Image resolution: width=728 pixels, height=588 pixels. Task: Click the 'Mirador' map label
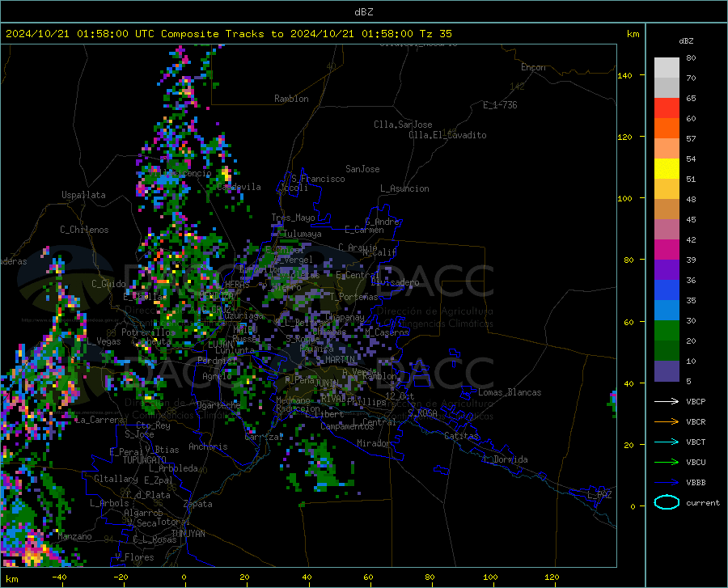[x=373, y=443]
